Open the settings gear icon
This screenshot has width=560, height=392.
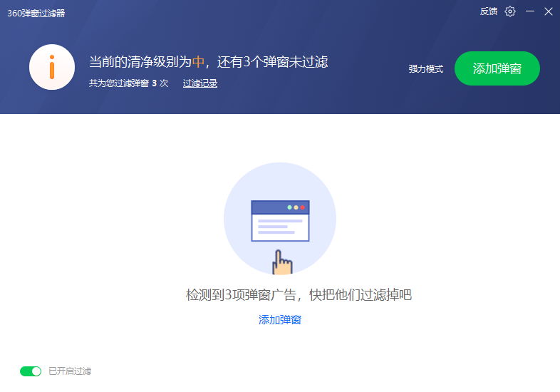click(x=510, y=11)
